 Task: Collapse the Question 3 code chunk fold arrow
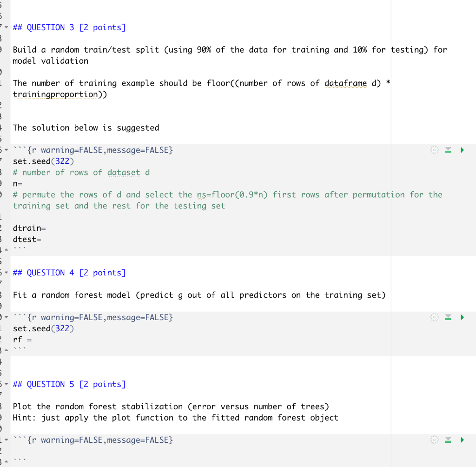coord(7,150)
